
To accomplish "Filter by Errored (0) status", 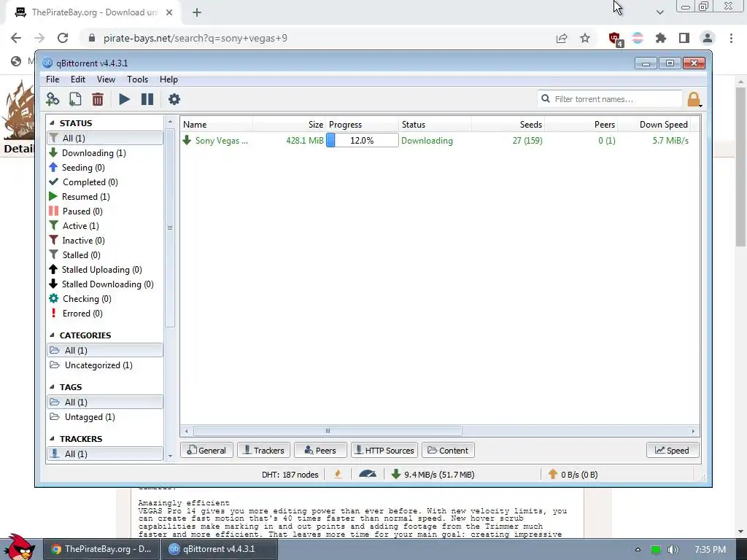I will click(x=82, y=314).
